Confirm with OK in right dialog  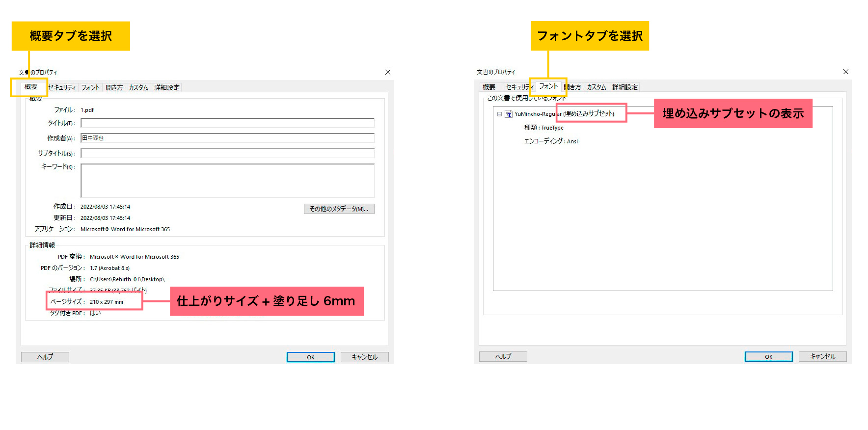point(769,356)
